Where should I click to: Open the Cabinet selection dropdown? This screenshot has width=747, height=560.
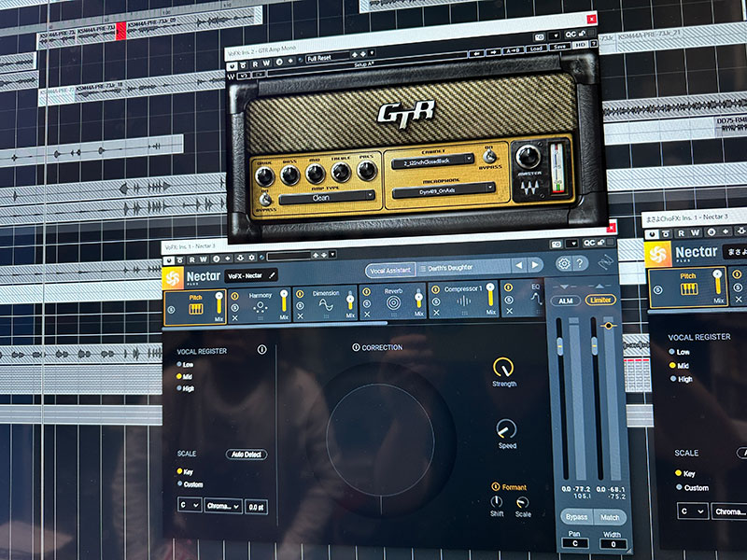(432, 161)
